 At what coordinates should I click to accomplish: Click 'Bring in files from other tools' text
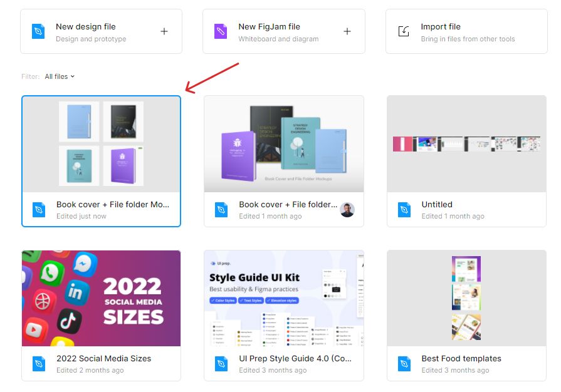[x=468, y=39]
